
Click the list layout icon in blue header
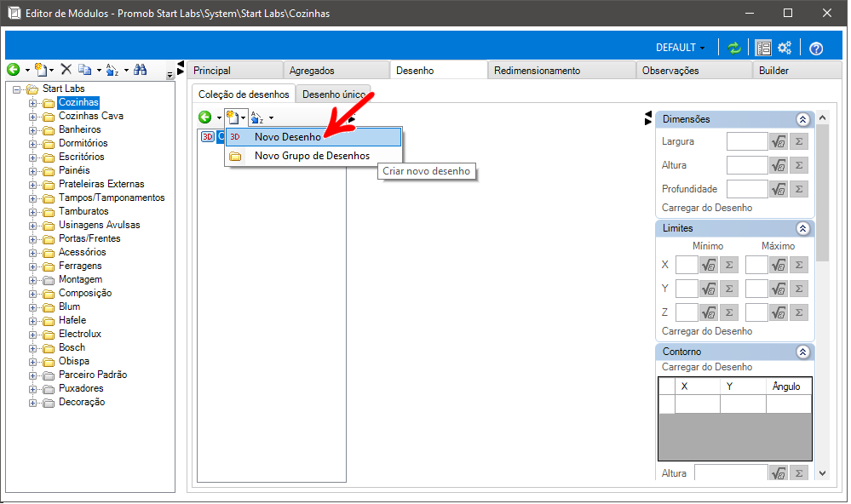(763, 48)
